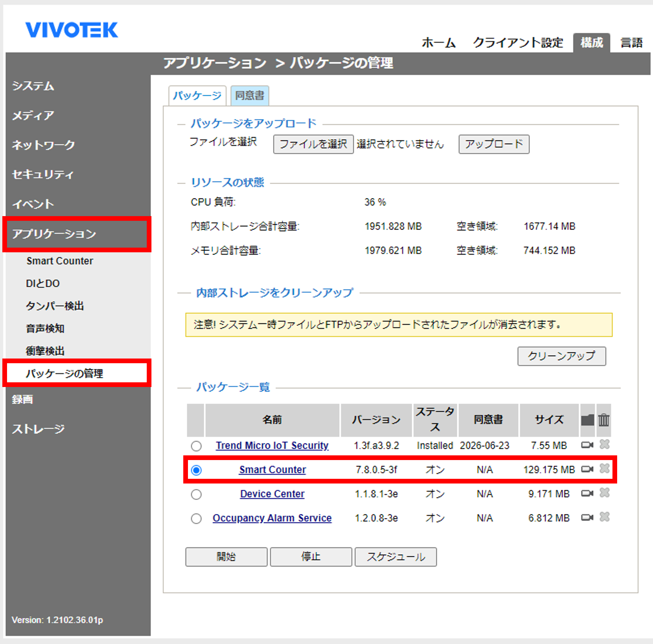
Task: Remove Trend Micro IoT Security package
Action: (x=604, y=444)
